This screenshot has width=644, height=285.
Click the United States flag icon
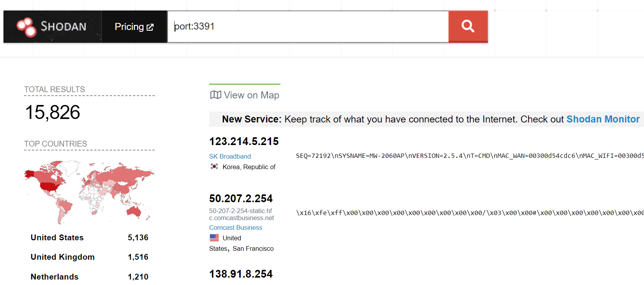click(214, 238)
